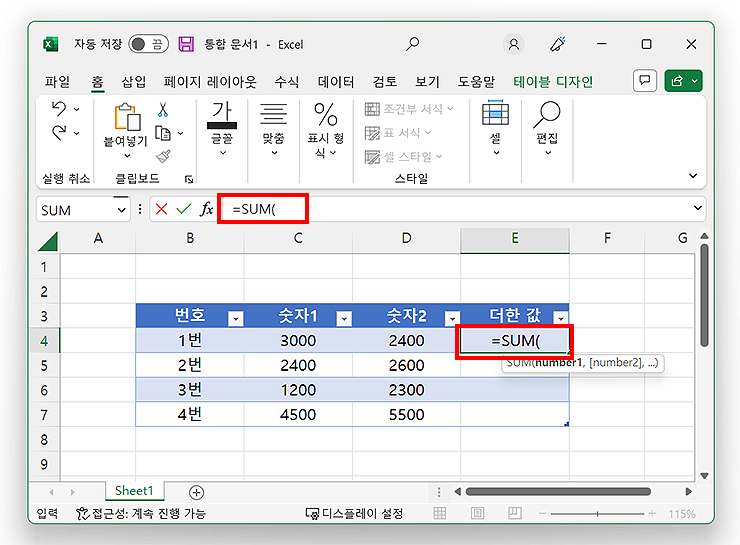Open the 숫자1 column filter dropdown
This screenshot has height=545, width=740.
click(344, 319)
